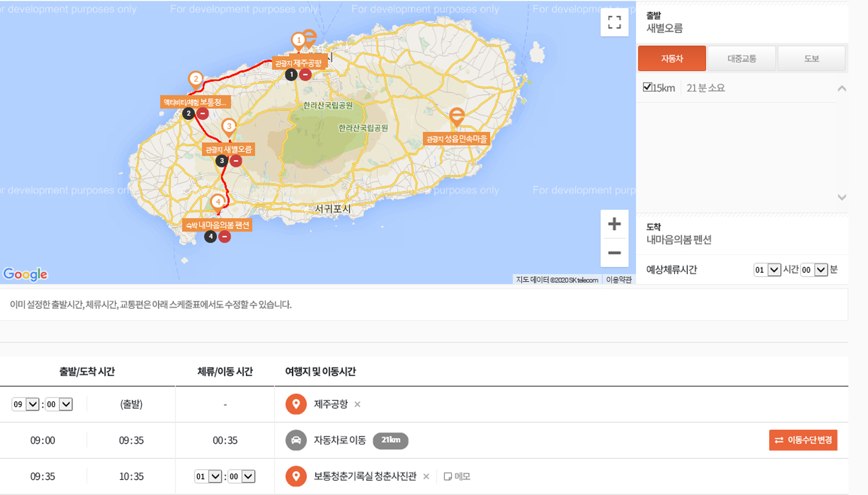This screenshot has width=868, height=495.
Task: Click the 이동수단변경 button
Action: (803, 440)
